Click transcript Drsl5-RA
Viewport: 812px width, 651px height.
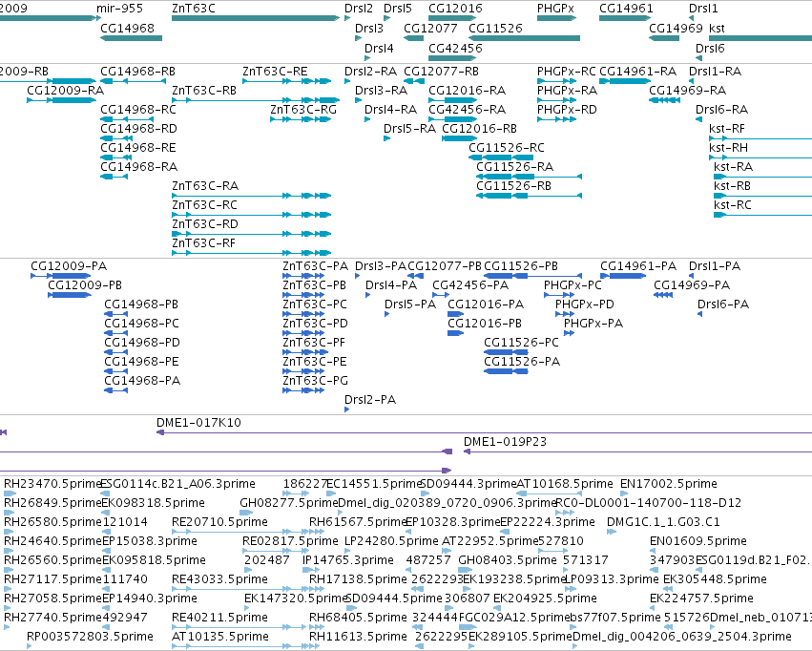coord(386,138)
